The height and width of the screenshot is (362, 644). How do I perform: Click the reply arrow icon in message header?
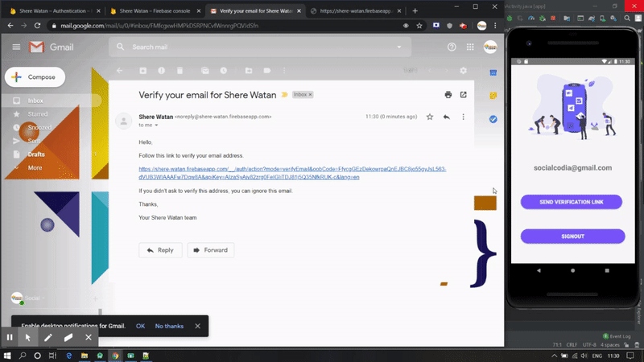[447, 117]
